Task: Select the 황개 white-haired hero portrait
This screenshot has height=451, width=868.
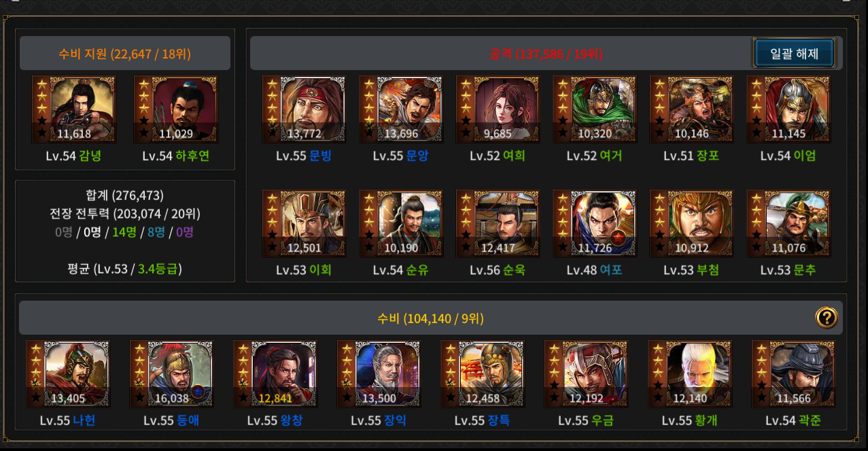Action: click(x=690, y=374)
